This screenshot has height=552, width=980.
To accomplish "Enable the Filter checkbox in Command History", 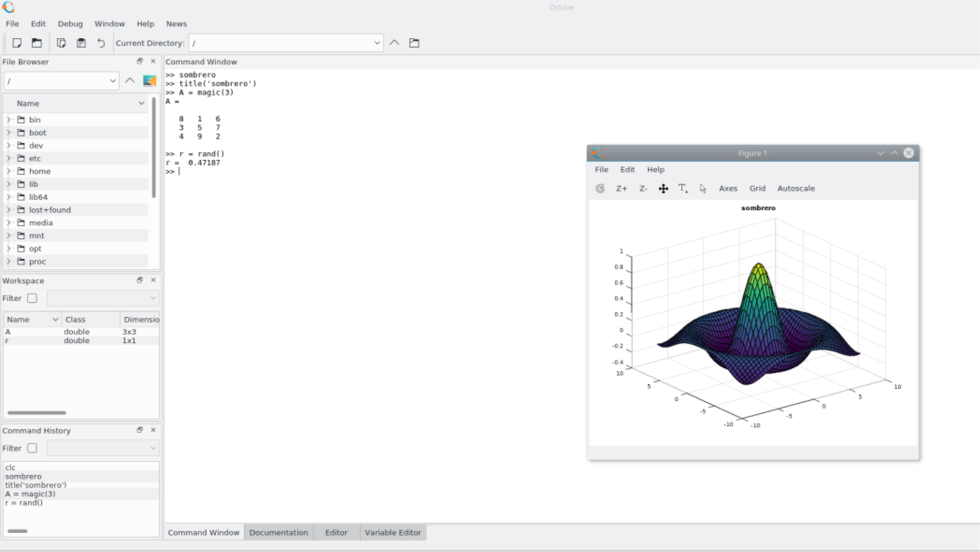I will 32,448.
